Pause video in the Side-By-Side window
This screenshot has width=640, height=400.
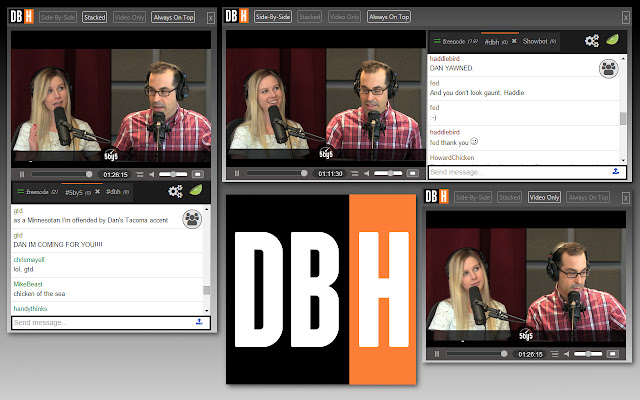point(237,173)
